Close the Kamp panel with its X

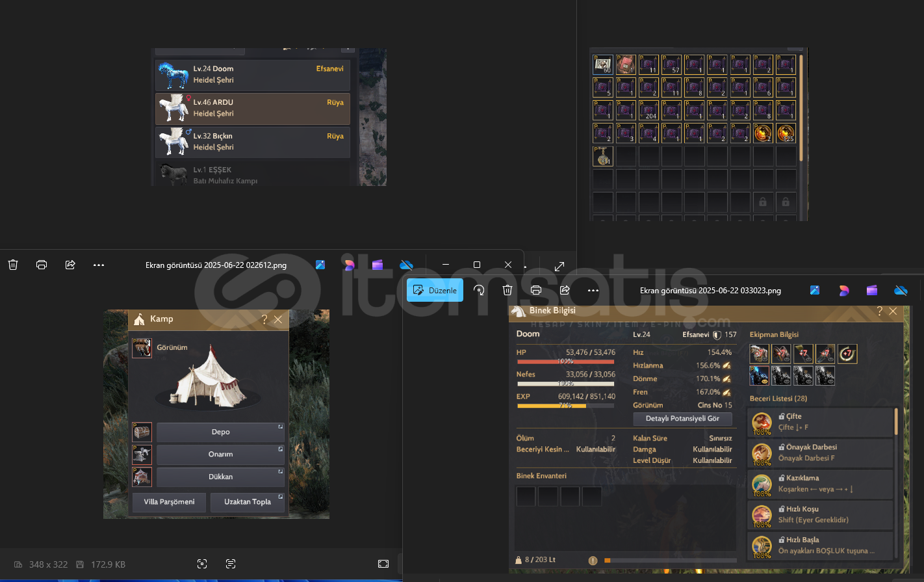pyautogui.click(x=278, y=319)
